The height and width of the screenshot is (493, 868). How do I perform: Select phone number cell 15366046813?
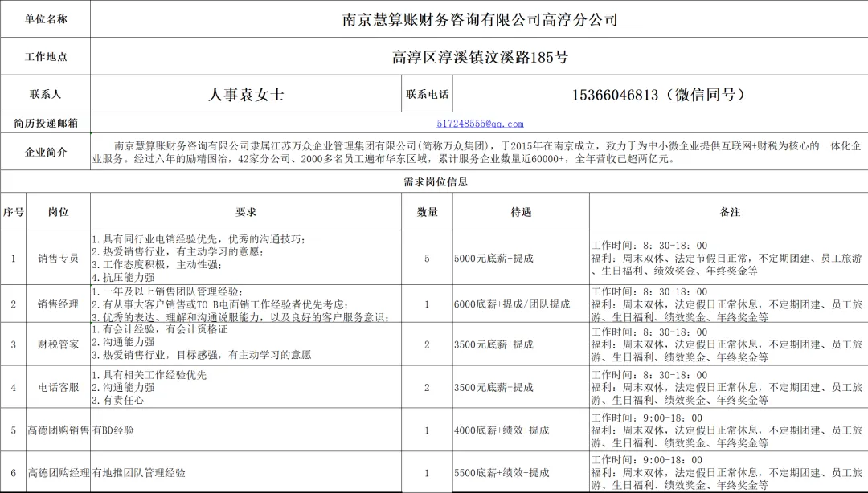[x=660, y=94]
